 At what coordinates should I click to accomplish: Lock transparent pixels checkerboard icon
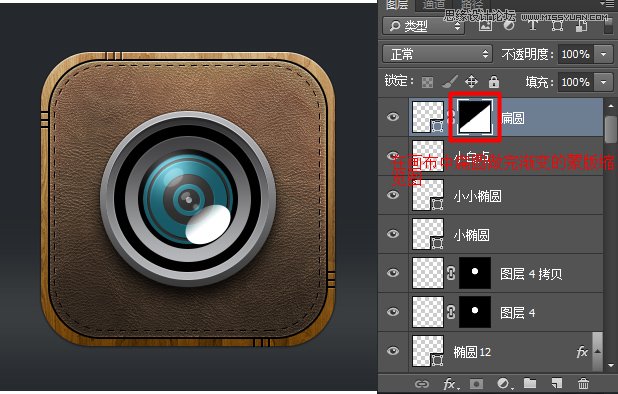coord(427,82)
